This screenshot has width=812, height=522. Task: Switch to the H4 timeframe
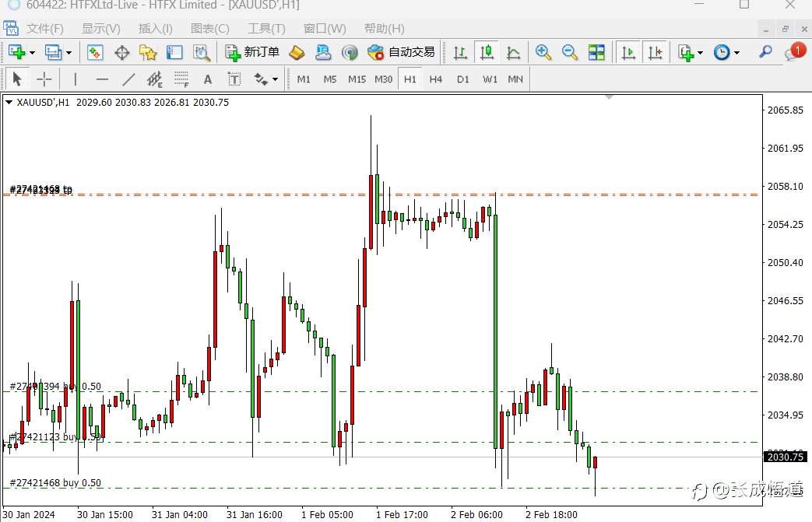point(435,79)
